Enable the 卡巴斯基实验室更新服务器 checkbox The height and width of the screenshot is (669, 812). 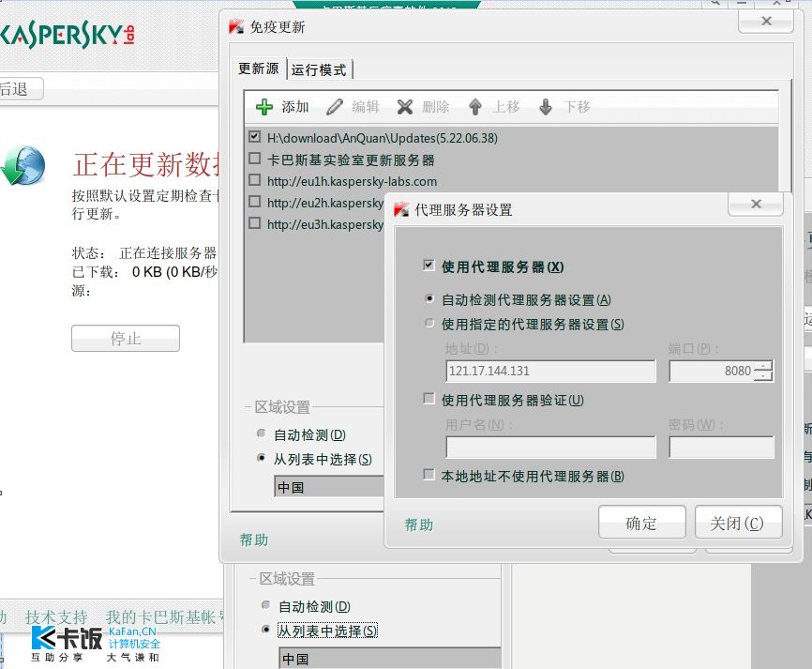254,158
